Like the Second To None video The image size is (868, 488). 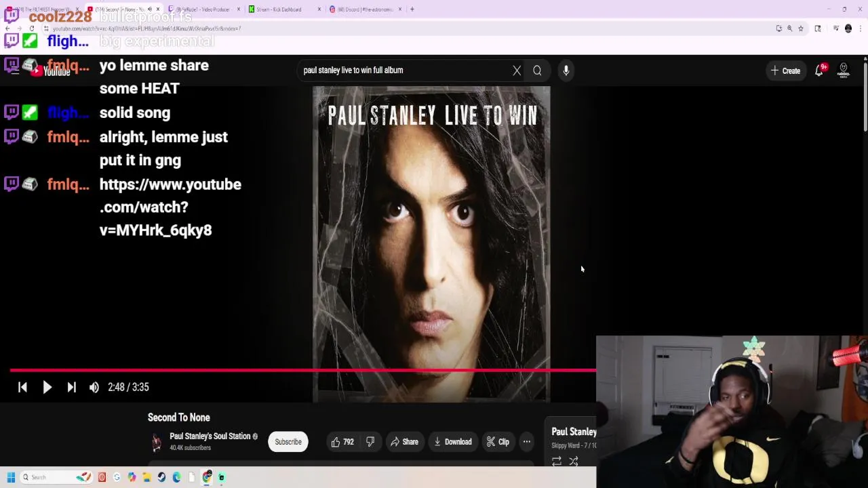pos(342,442)
